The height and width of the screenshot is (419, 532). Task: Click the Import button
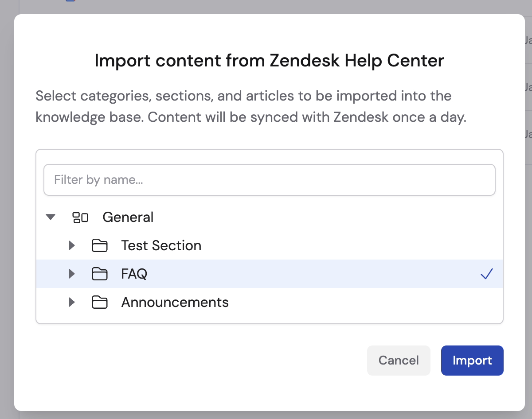(472, 360)
